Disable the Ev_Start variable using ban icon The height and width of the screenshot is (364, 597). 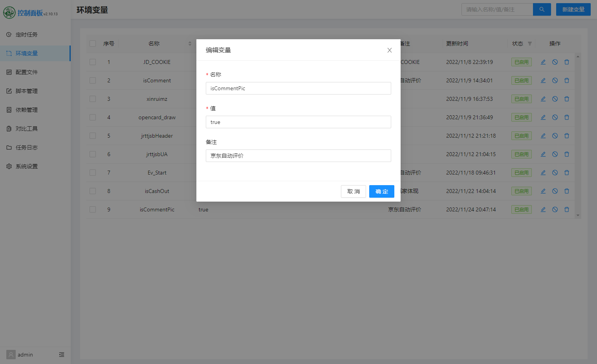555,173
